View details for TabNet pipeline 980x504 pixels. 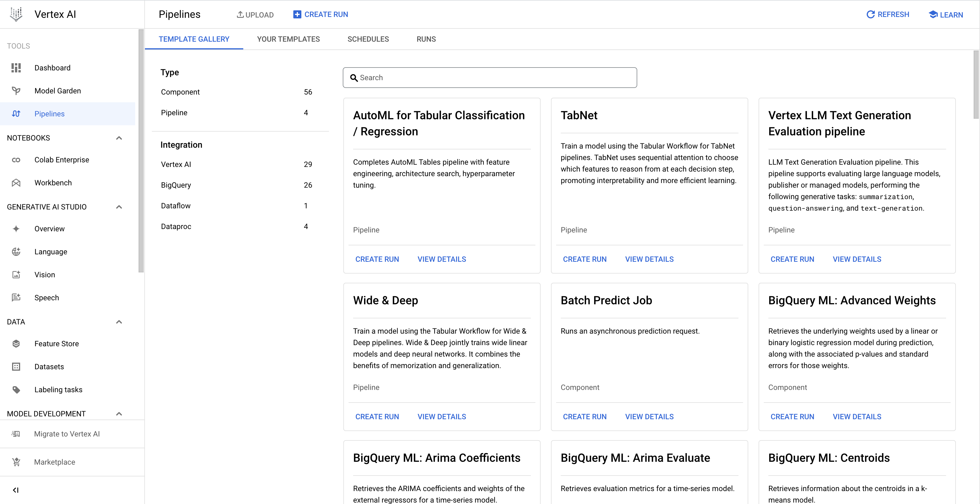[x=650, y=259]
